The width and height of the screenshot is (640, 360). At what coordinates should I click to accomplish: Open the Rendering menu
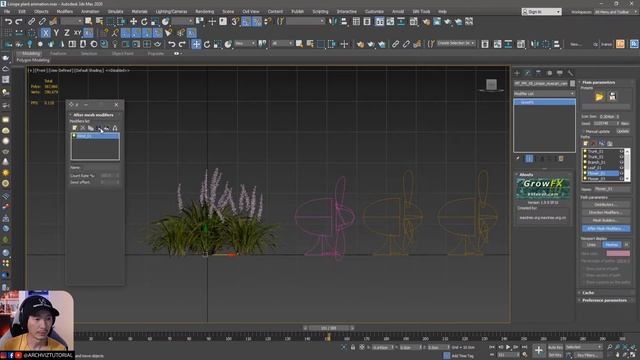point(204,11)
